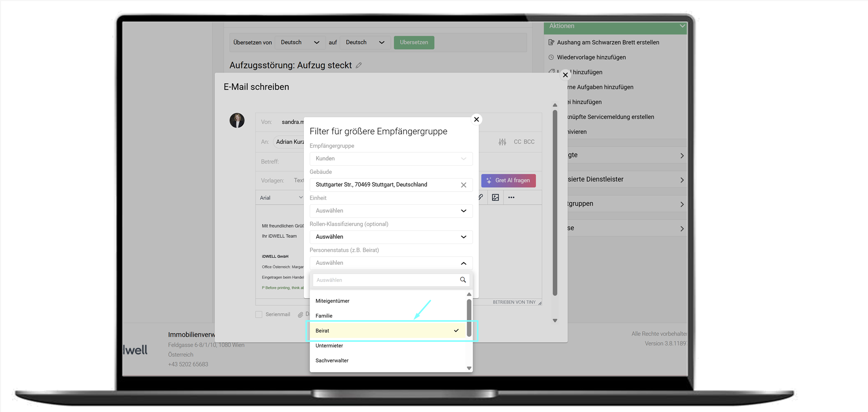This screenshot has width=868, height=412.
Task: Click the magnifier icon in the dropdown search
Action: (463, 280)
